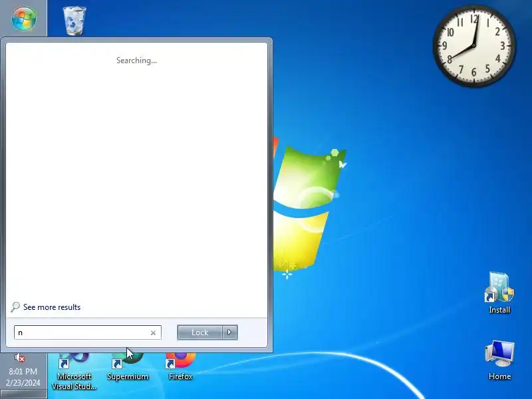532x399 pixels.
Task: Open Microsoft Visual Studio desktop shortcut
Action: click(x=74, y=372)
